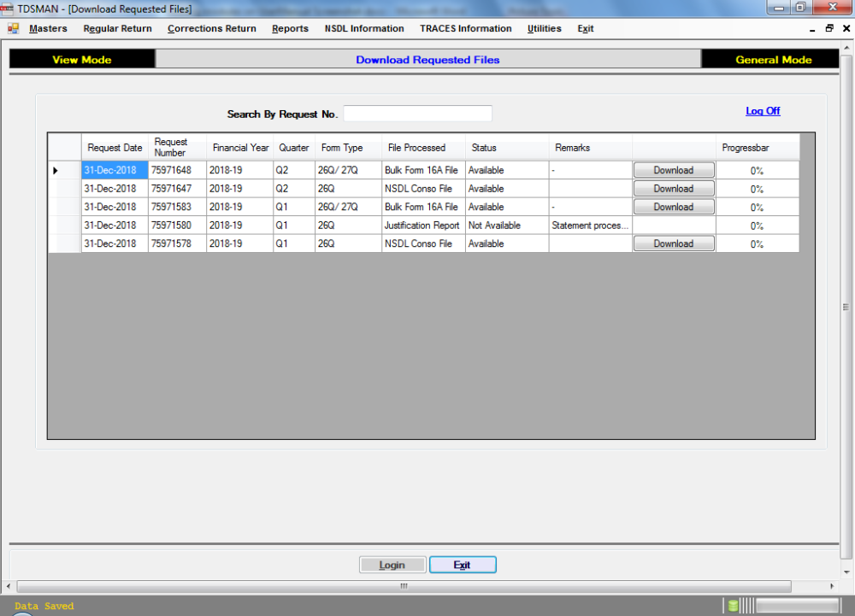Click the green database icon in the status bar
855x616 pixels.
click(733, 605)
